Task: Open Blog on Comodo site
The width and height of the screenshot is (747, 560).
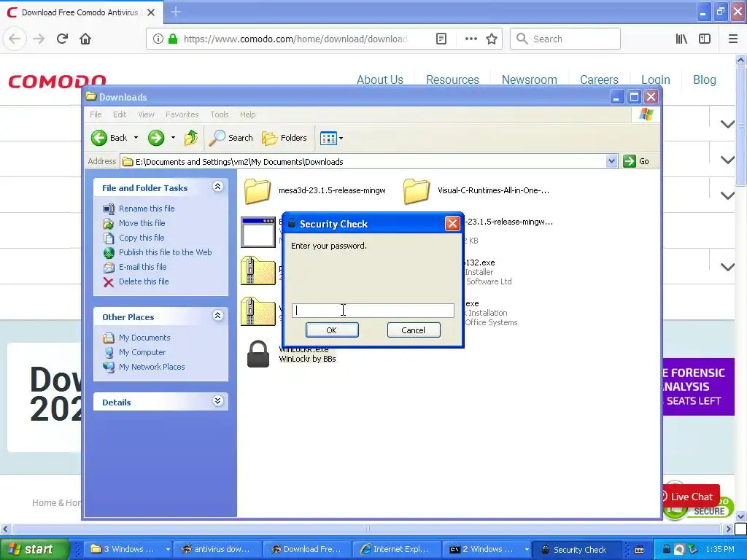Action: (704, 79)
